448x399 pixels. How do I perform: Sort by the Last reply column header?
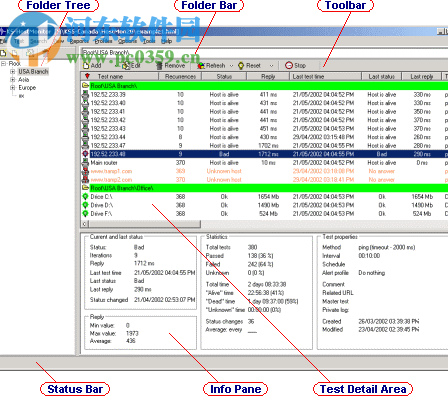point(421,76)
